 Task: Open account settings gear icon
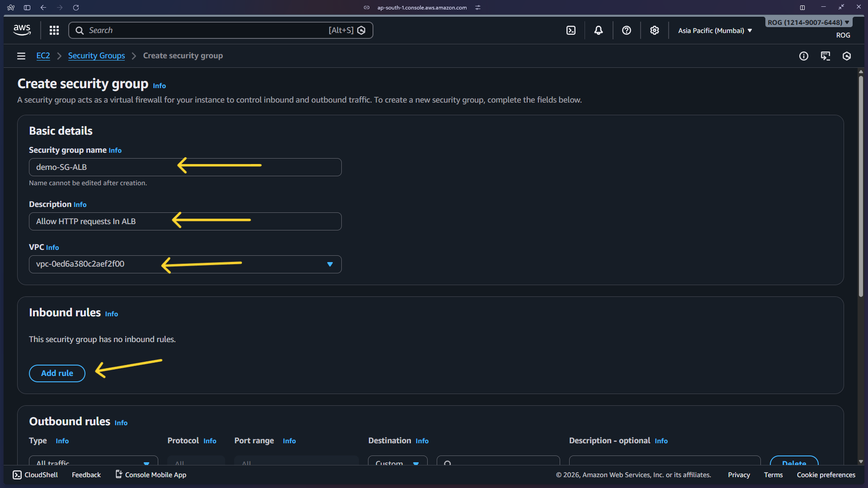point(654,30)
